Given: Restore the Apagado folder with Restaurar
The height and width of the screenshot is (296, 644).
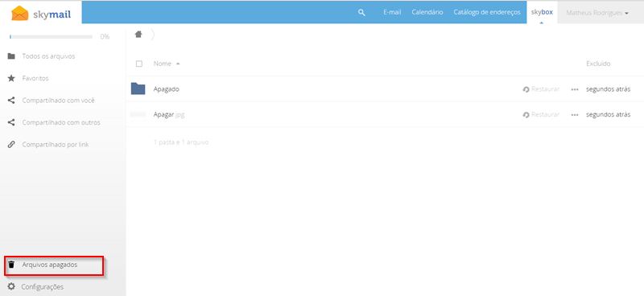Looking at the screenshot, I should click(541, 89).
